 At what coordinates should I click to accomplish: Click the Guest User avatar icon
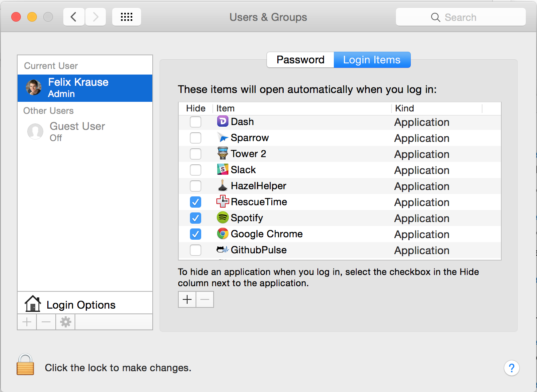(x=35, y=131)
